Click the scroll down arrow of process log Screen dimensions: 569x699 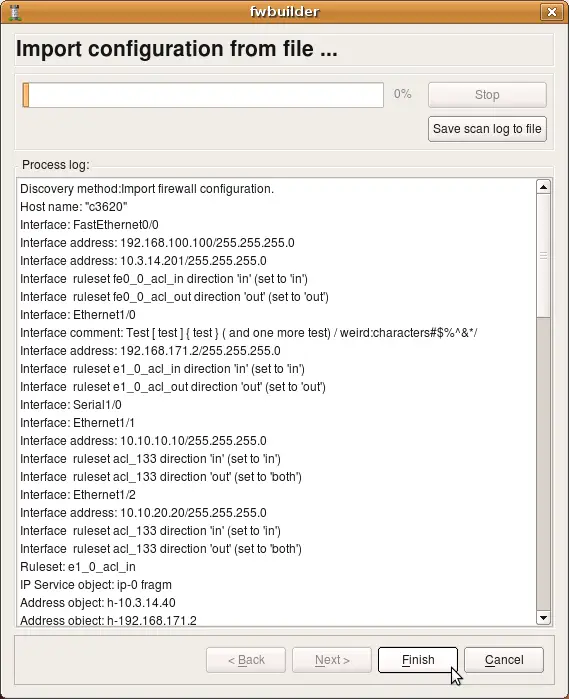point(543,618)
